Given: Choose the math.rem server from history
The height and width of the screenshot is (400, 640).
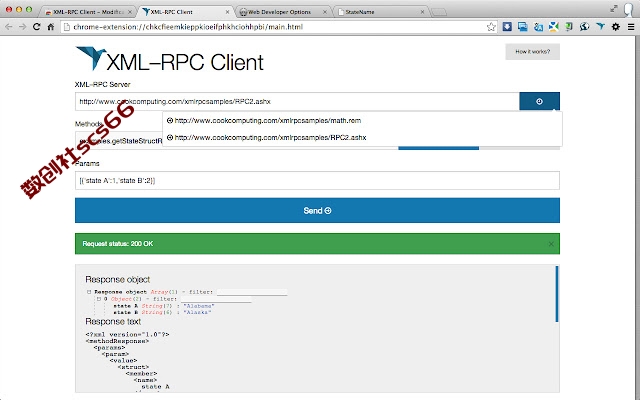Looking at the screenshot, I should click(x=362, y=120).
